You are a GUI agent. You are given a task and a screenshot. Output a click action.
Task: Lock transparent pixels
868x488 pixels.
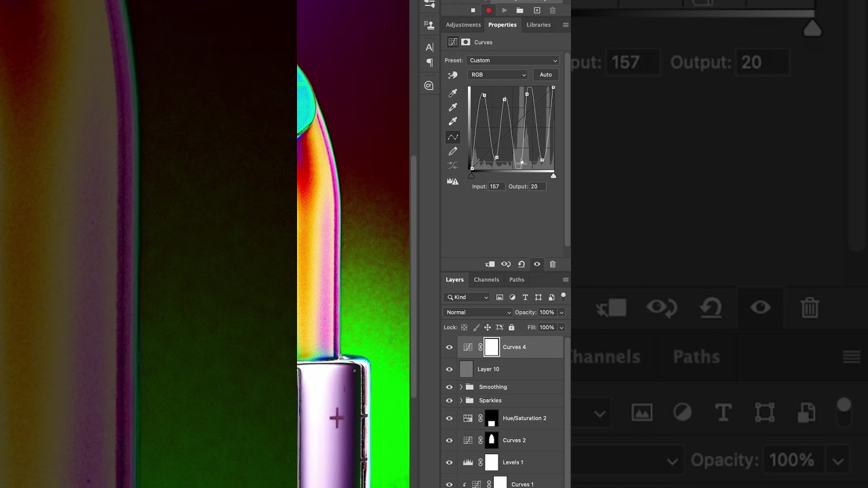465,327
